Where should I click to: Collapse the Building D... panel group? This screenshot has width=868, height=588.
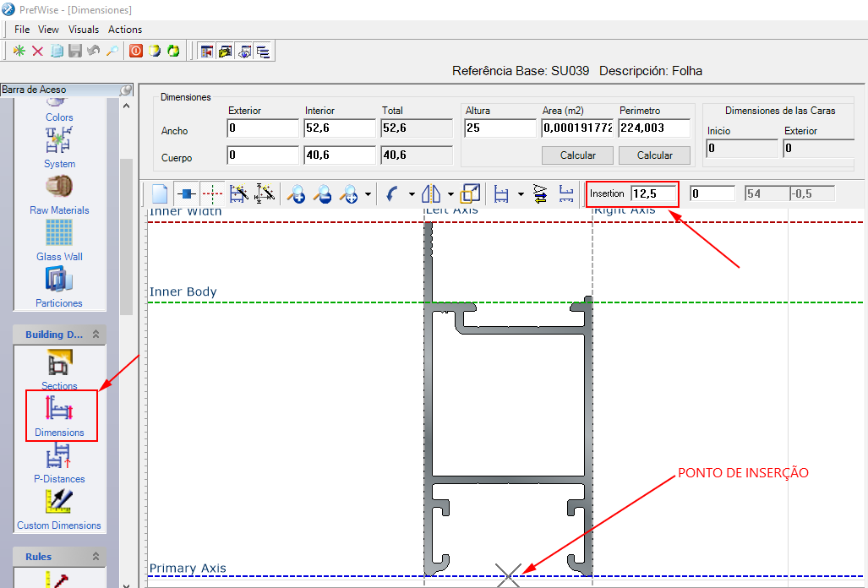tap(96, 335)
